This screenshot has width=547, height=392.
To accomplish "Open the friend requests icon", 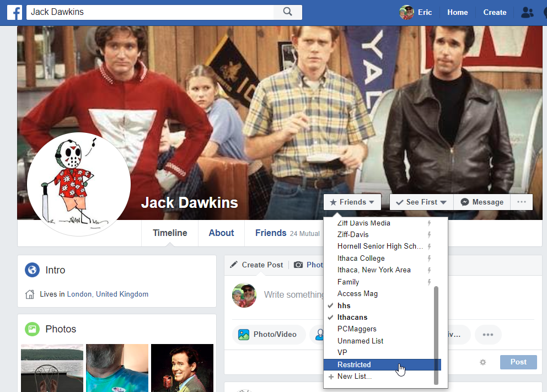I will 527,12.
